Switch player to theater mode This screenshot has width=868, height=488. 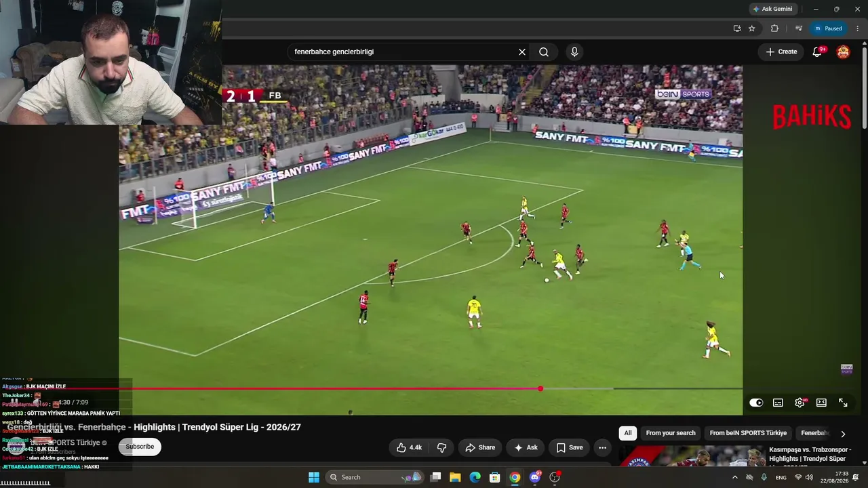point(821,403)
